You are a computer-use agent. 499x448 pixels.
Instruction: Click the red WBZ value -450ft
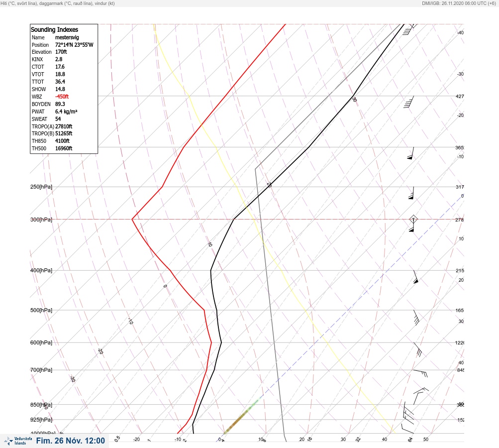(x=62, y=97)
